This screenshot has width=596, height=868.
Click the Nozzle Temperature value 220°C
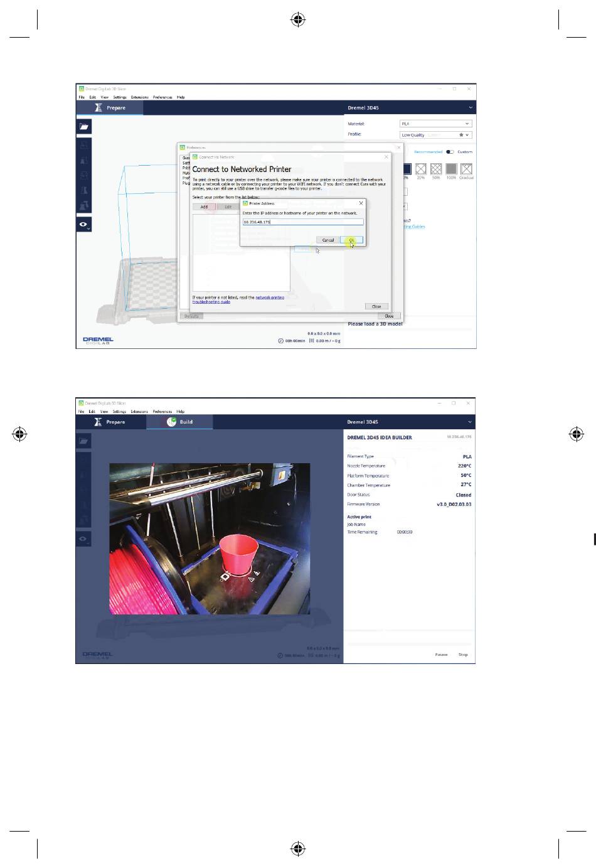464,466
